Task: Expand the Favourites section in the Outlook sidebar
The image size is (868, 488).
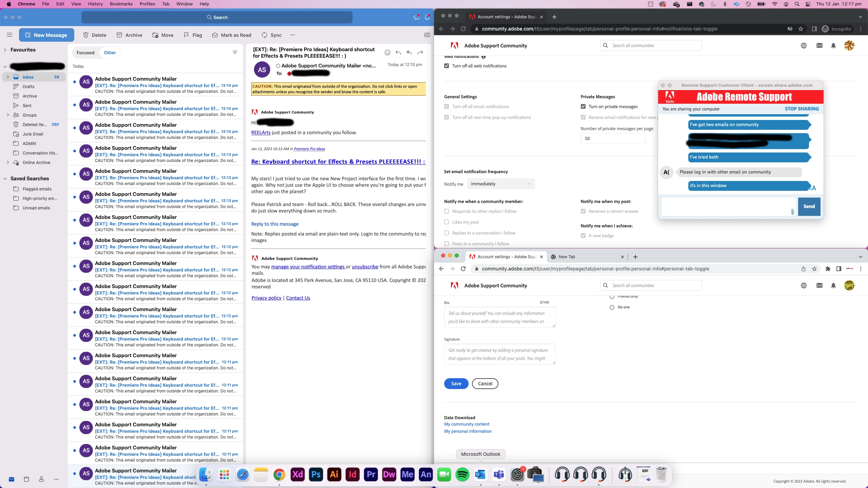Action: [5, 50]
